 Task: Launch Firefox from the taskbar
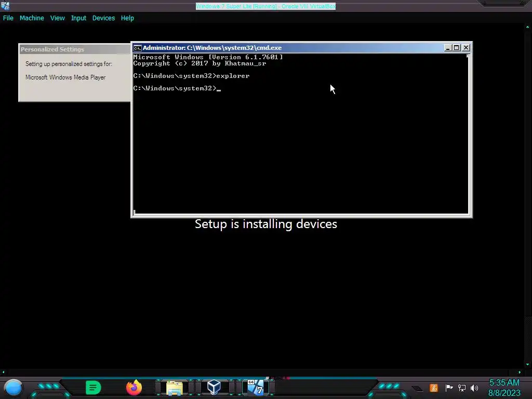(x=134, y=388)
